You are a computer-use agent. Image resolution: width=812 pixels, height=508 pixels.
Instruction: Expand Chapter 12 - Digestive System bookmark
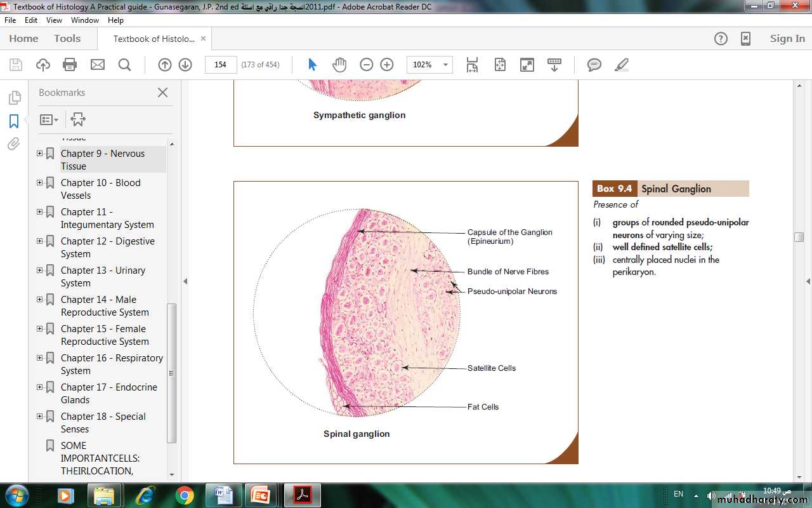tap(39, 241)
